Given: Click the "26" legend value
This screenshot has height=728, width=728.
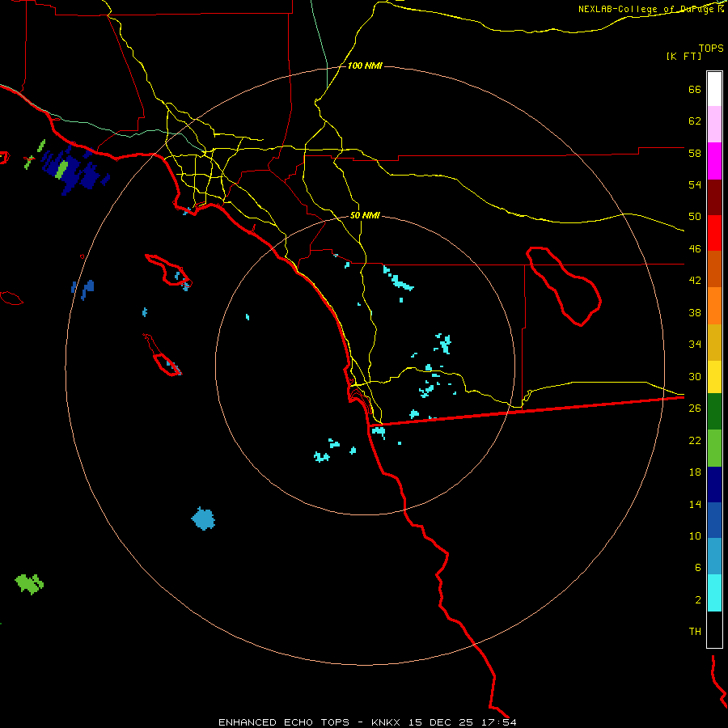Looking at the screenshot, I should tap(695, 408).
